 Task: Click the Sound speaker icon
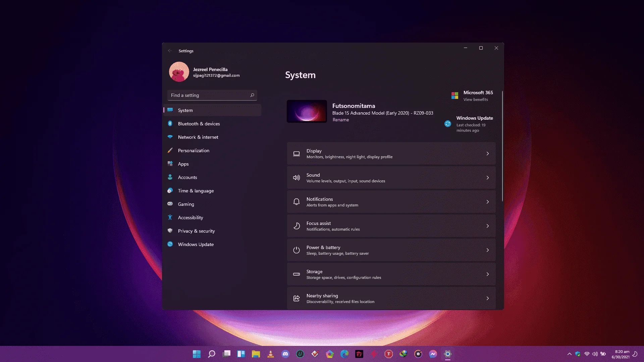(296, 178)
